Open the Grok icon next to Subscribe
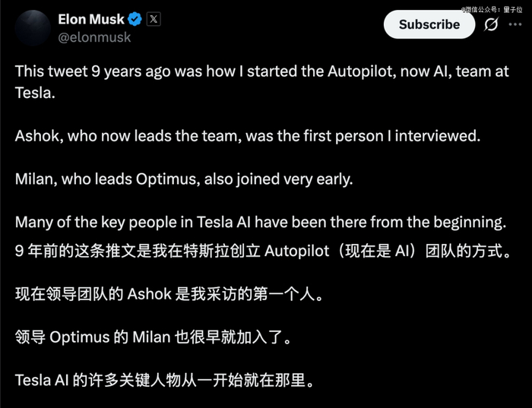Viewport: 532px width, 408px height. (491, 24)
